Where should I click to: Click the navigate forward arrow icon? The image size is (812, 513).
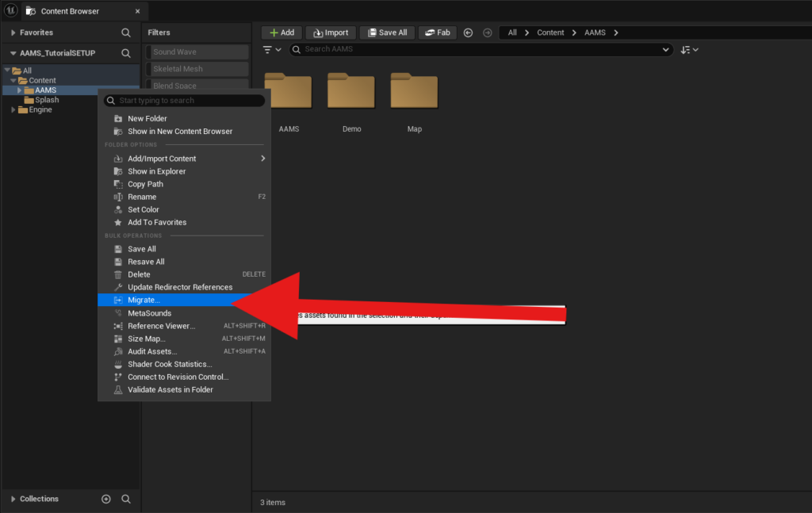tap(487, 33)
